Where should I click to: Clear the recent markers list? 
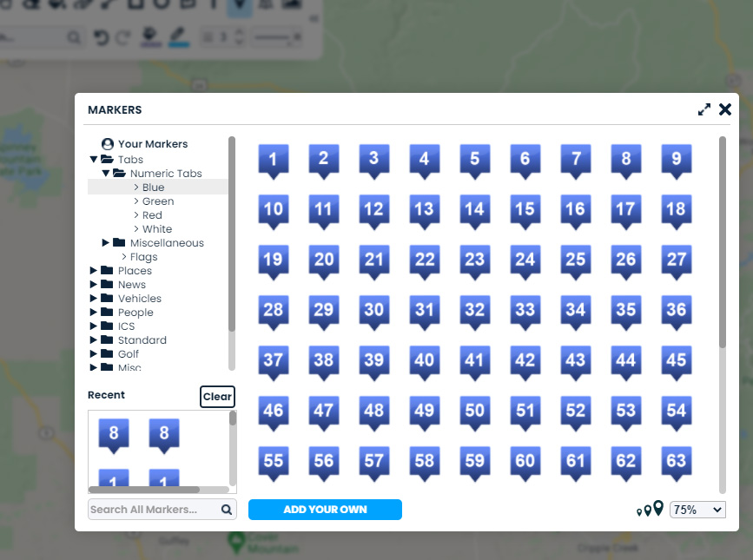coord(217,397)
